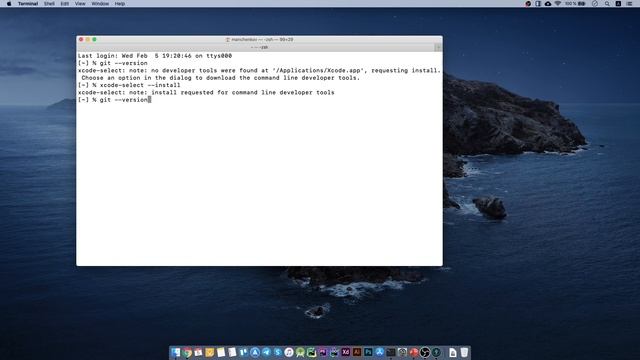Open the Trash in the Dock

[x=464, y=352]
